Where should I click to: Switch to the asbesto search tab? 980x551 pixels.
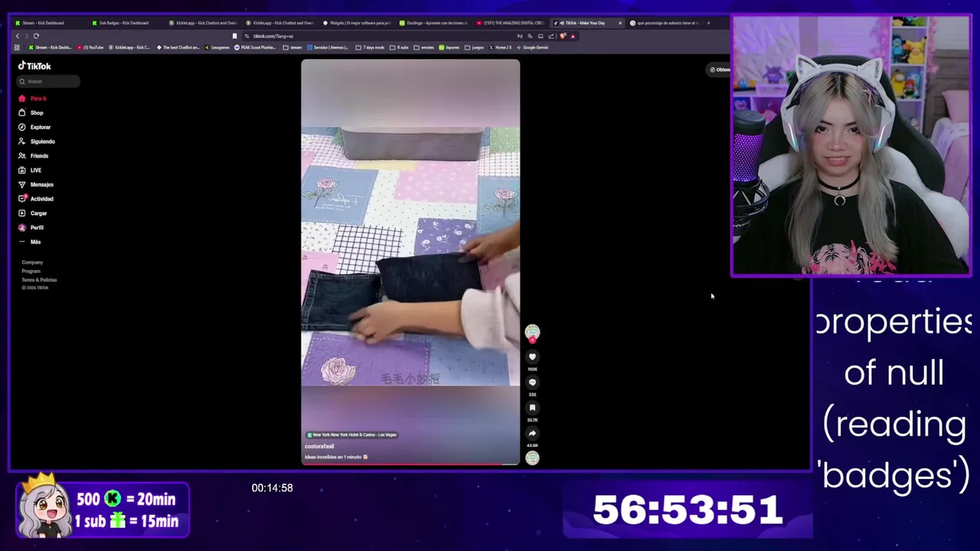tap(664, 23)
